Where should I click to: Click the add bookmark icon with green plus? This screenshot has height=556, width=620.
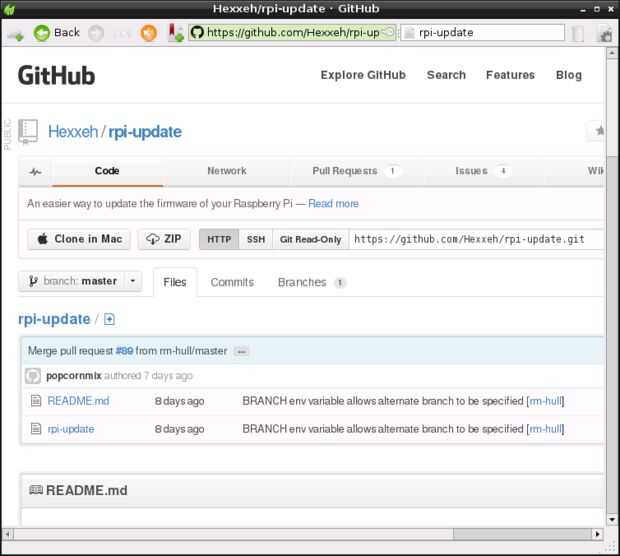[x=175, y=33]
